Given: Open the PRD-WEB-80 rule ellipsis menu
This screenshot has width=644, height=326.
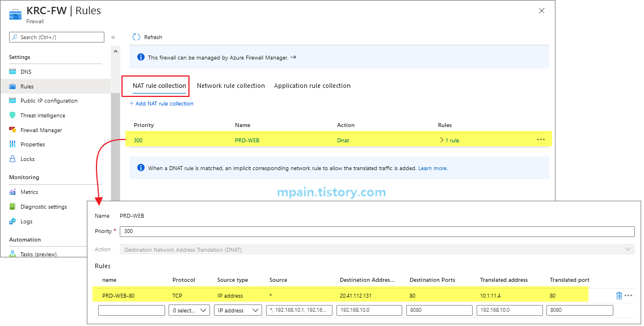Looking at the screenshot, I should [628, 295].
